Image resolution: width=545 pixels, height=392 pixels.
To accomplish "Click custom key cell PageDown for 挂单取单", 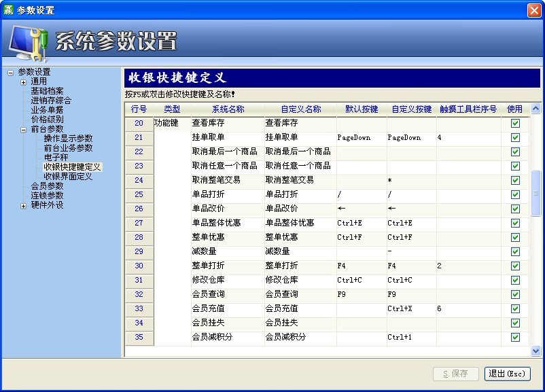I will tap(412, 138).
